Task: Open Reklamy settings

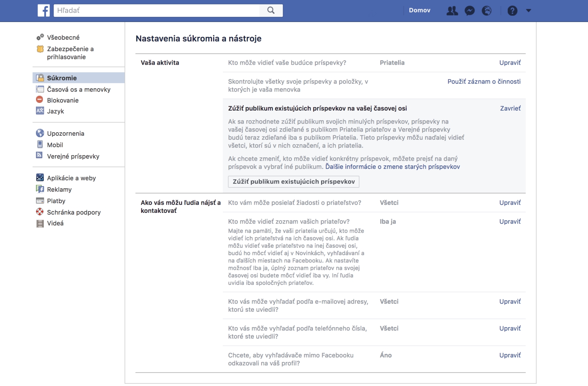Action: coord(59,189)
